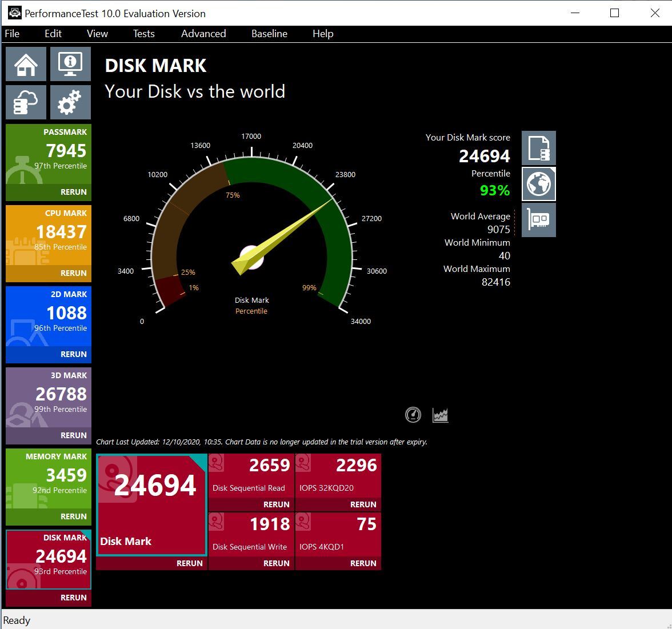The image size is (672, 629).
Task: Rerun the 3D Mark test
Action: (x=73, y=435)
